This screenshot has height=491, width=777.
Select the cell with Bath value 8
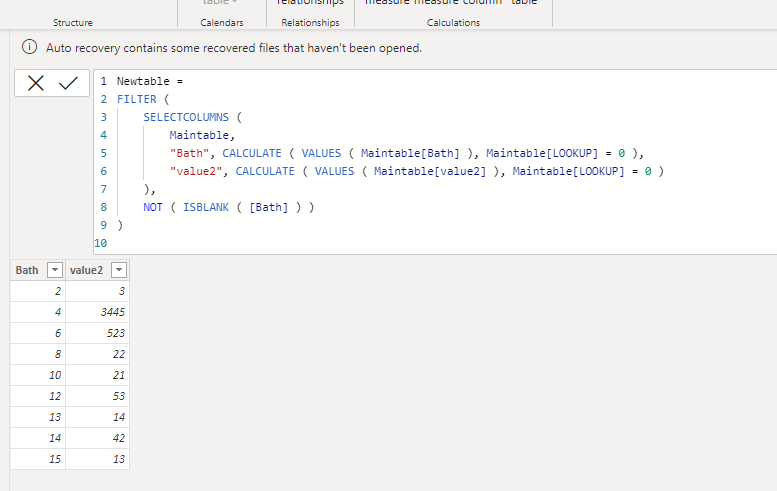pyautogui.click(x=38, y=354)
